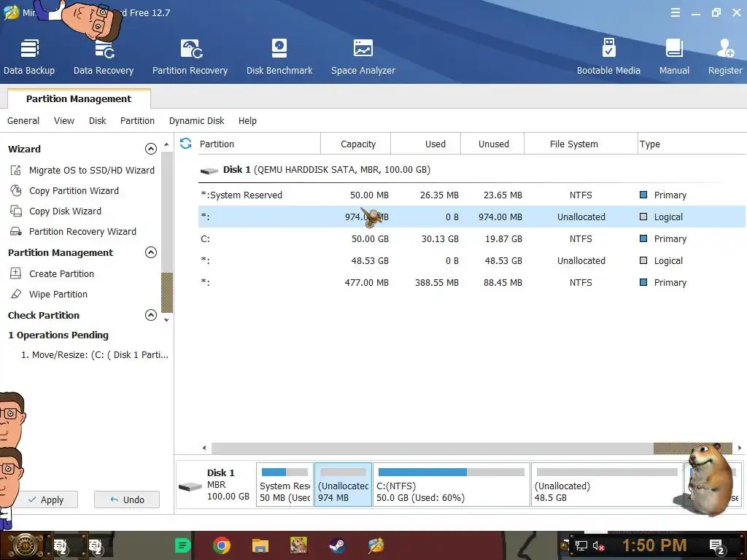The height and width of the screenshot is (560, 747).
Task: Click the muted volume tray icon
Action: [x=598, y=545]
